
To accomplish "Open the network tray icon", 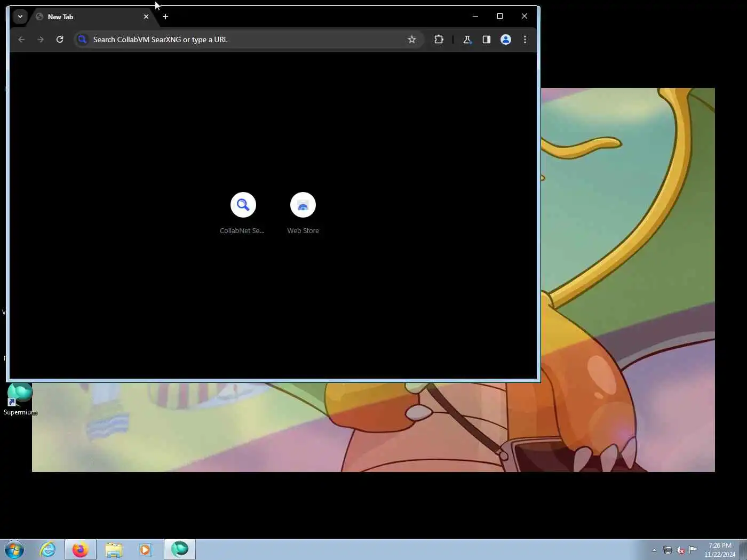I will pos(667,550).
